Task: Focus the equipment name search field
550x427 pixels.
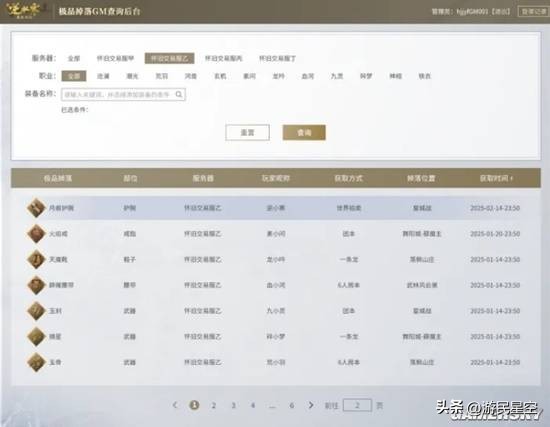Action: (123, 94)
